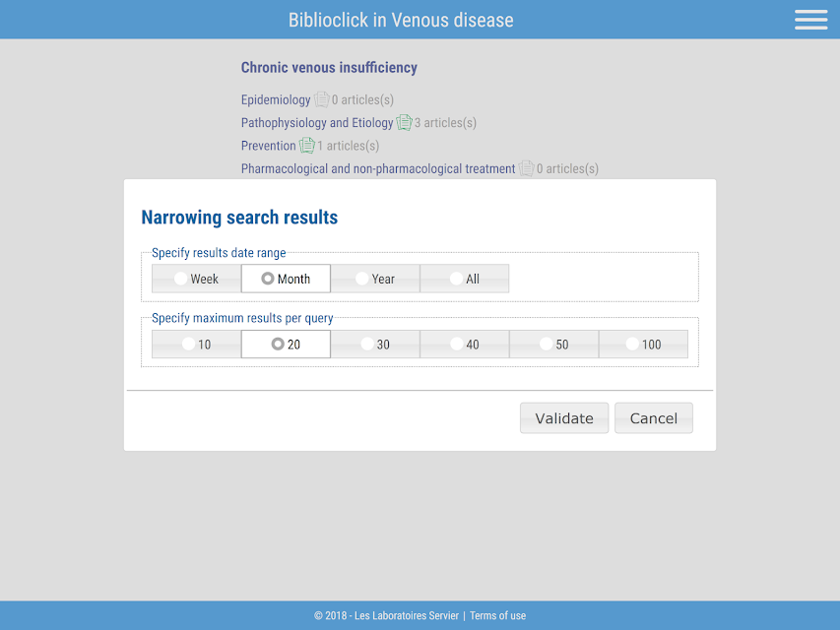Screen dimensions: 840x630
Task: Click the Prevention green articles icon
Action: coord(307,145)
